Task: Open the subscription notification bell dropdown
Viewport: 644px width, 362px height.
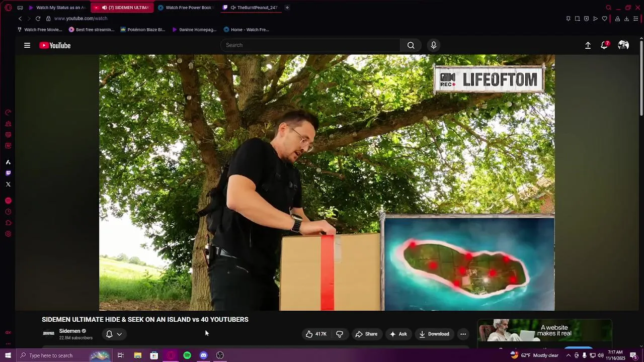Action: tap(114, 334)
